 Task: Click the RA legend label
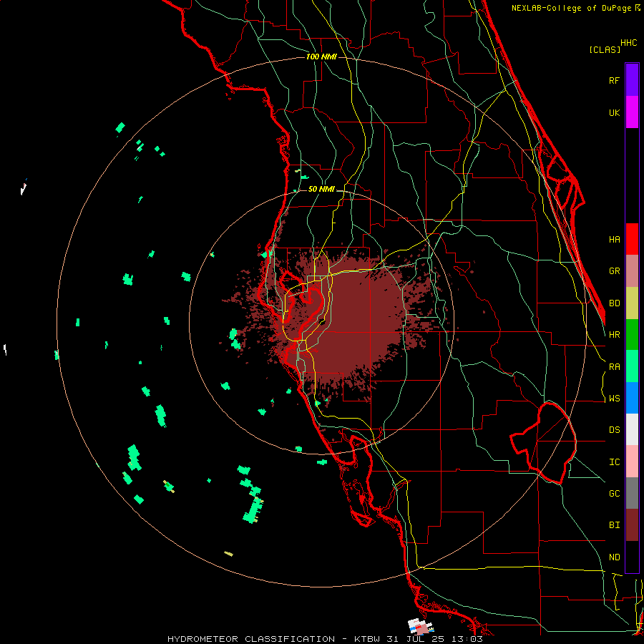click(x=614, y=367)
